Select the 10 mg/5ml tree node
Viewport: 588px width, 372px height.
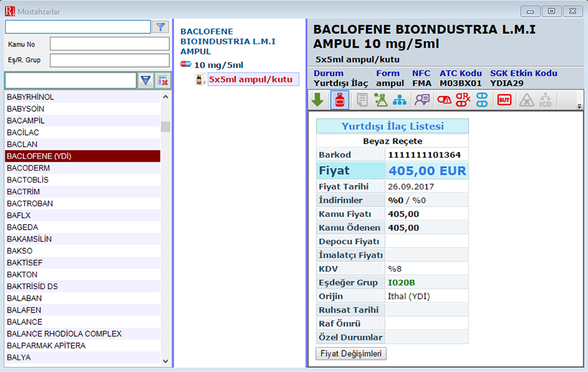pos(219,65)
